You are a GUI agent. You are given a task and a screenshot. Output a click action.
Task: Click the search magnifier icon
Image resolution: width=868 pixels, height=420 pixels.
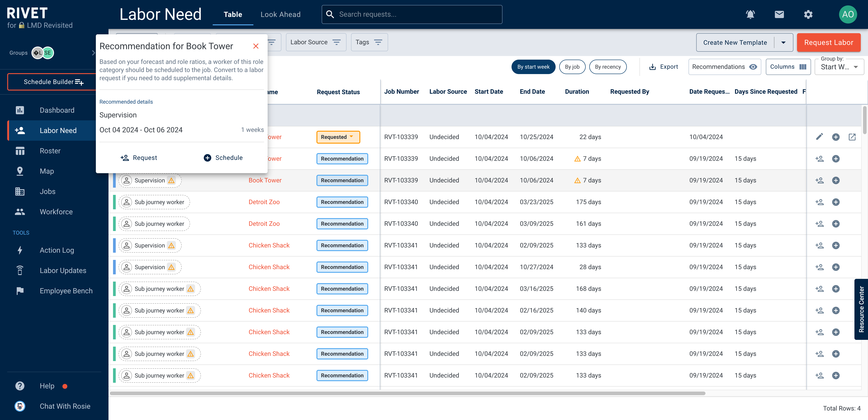click(330, 14)
